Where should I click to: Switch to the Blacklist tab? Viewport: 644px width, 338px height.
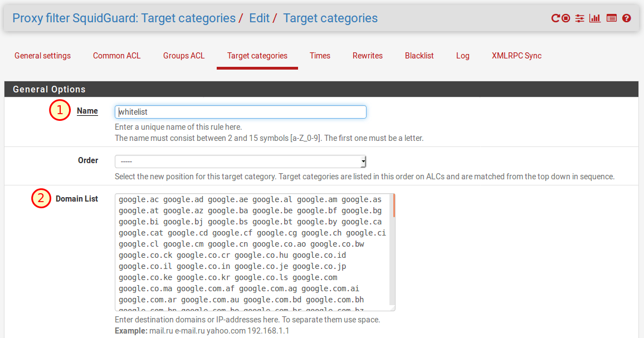click(x=419, y=56)
